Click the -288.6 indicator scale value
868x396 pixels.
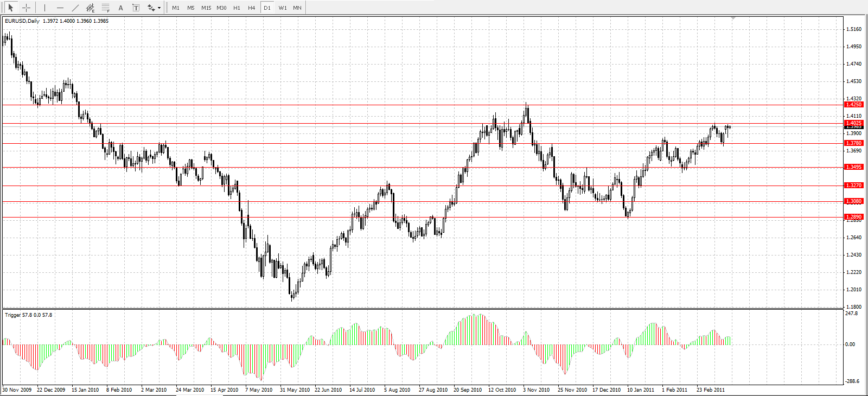[x=853, y=381]
